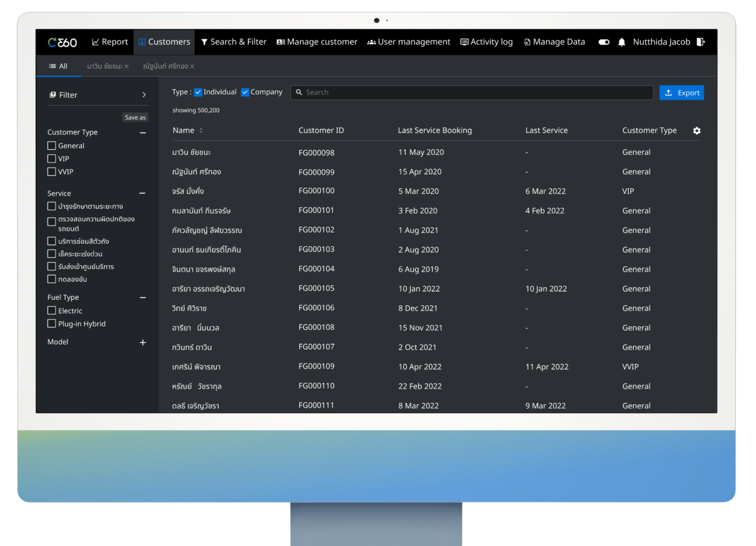Check the VIP customer type checkbox
Viewport: 756px width, 546px height.
(52, 159)
